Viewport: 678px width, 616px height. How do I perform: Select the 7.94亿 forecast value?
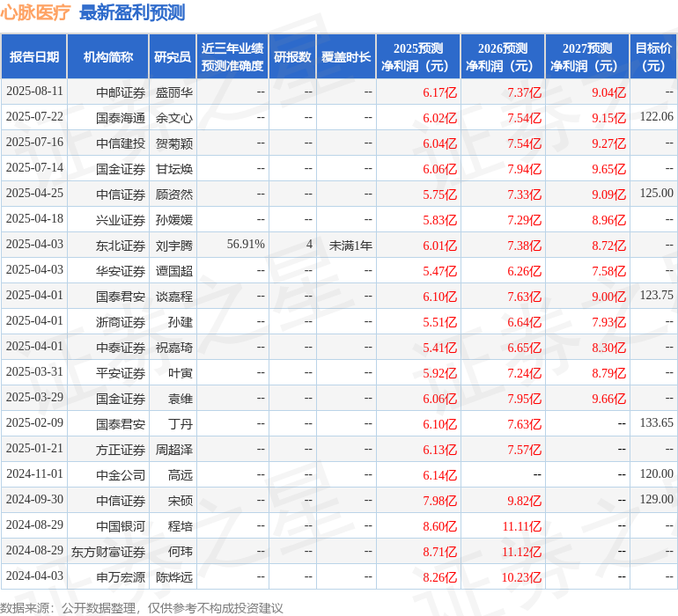point(525,169)
